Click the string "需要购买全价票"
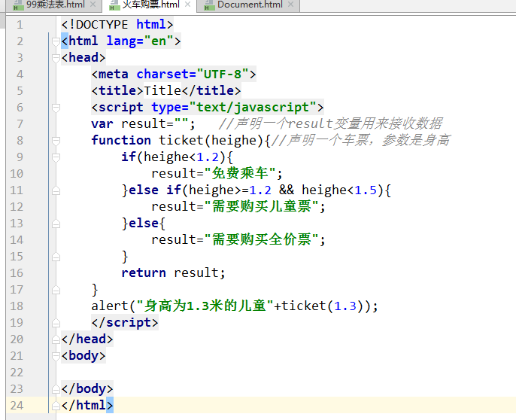 point(261,240)
